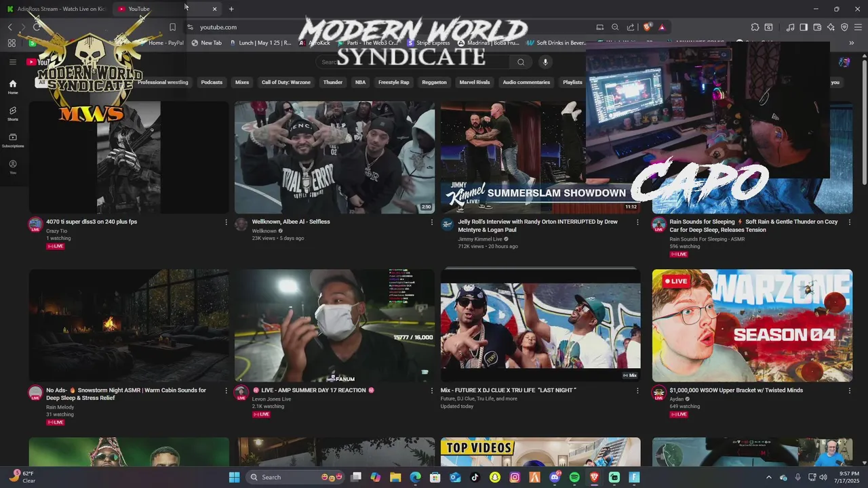Screen dimensions: 868x488
Task: Open Instagram from the taskbar
Action: (x=515, y=477)
